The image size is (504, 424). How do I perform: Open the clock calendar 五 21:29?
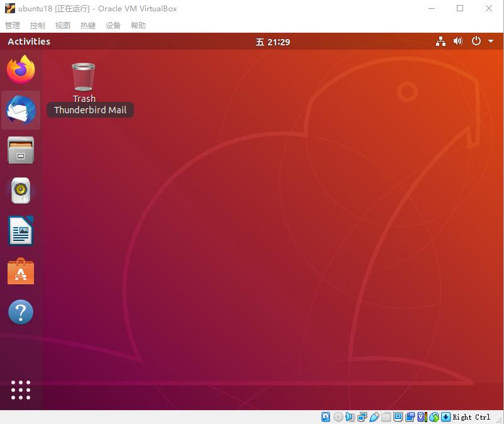pyautogui.click(x=273, y=42)
